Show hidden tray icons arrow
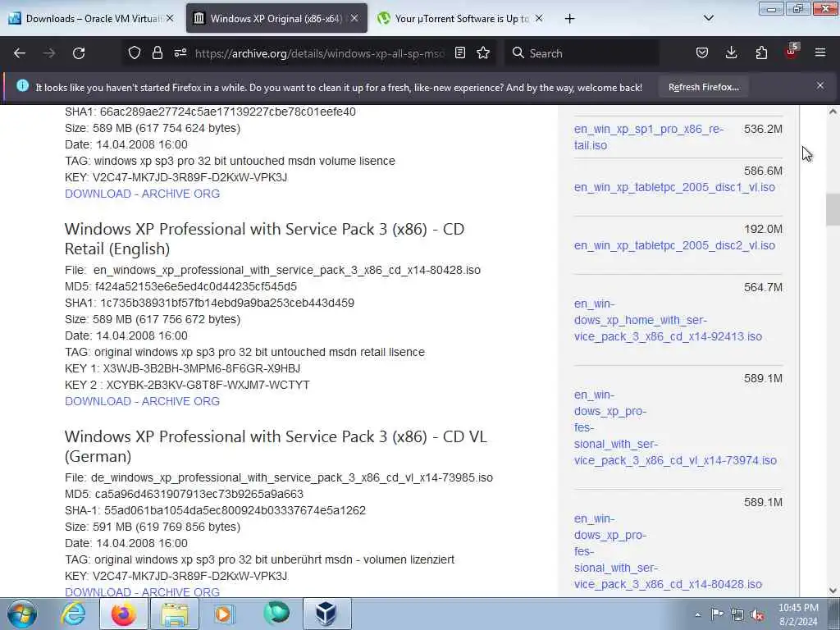The image size is (840, 630). (697, 615)
